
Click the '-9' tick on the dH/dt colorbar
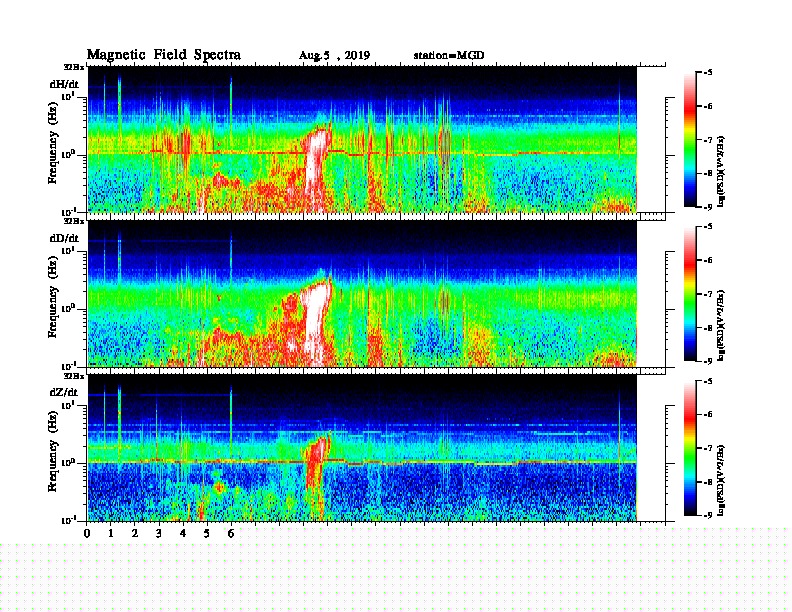point(708,207)
